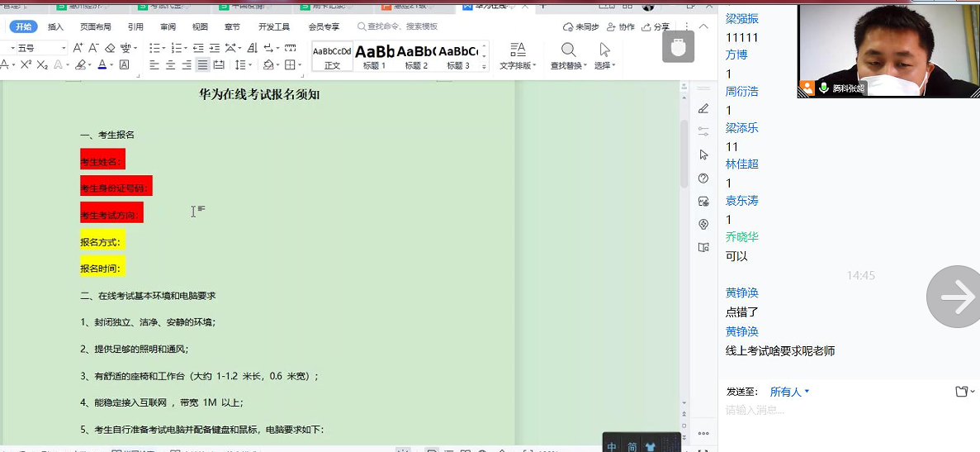Viewport: 980px width, 452px height.
Task: Toggle IME simplified 简 indicator
Action: (x=632, y=446)
